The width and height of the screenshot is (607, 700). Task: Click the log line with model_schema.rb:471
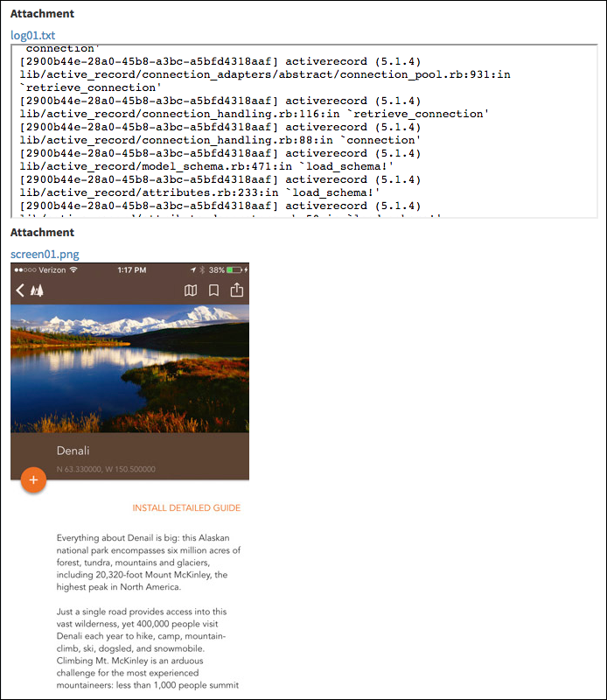(x=206, y=166)
